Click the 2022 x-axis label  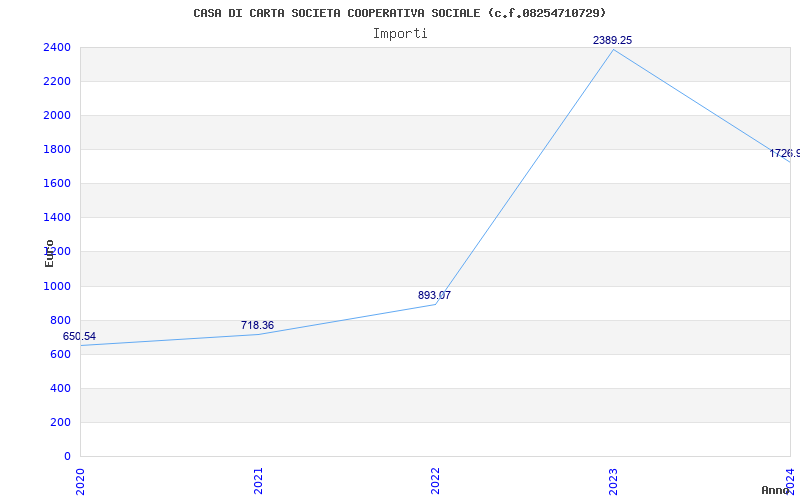[435, 481]
